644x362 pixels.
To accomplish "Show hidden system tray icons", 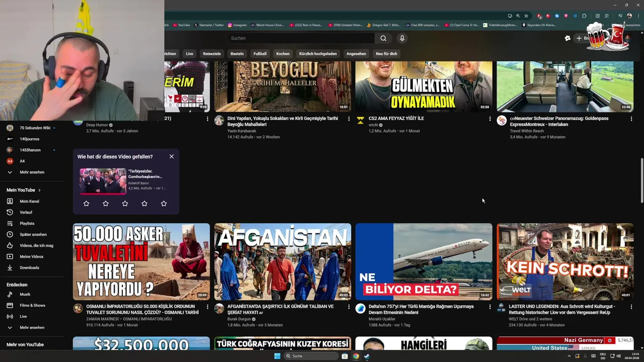I will click(x=570, y=356).
